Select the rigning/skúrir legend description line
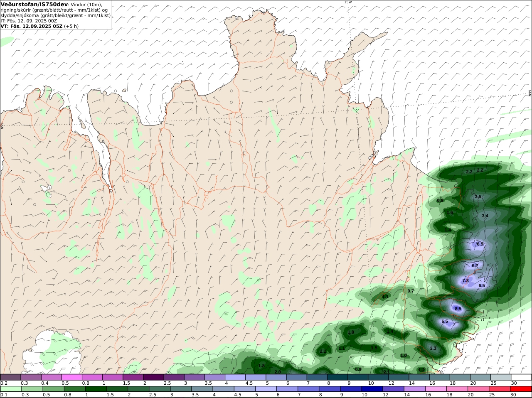This screenshot has width=532, height=398. click(x=54, y=10)
